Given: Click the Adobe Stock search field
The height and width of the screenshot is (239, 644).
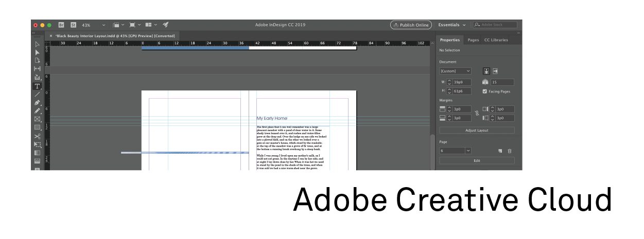Looking at the screenshot, I should point(495,25).
